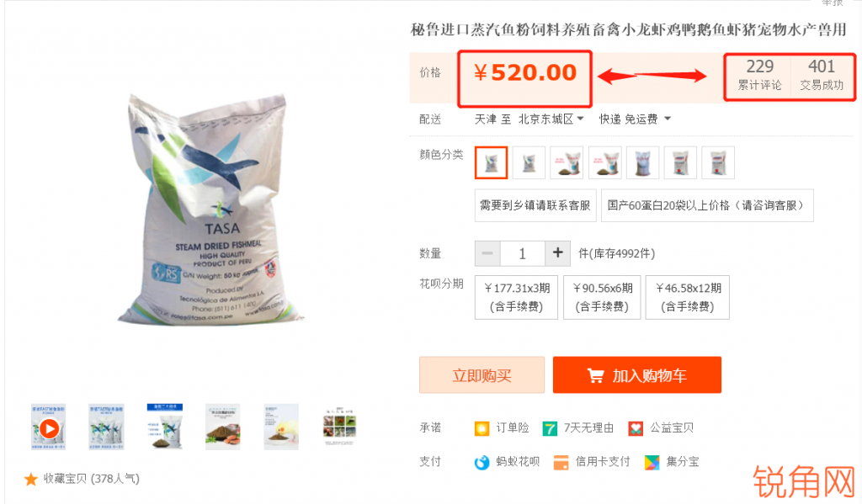Screen dimensions: 862x504
Task: Click the quantity input field
Action: tap(522, 252)
